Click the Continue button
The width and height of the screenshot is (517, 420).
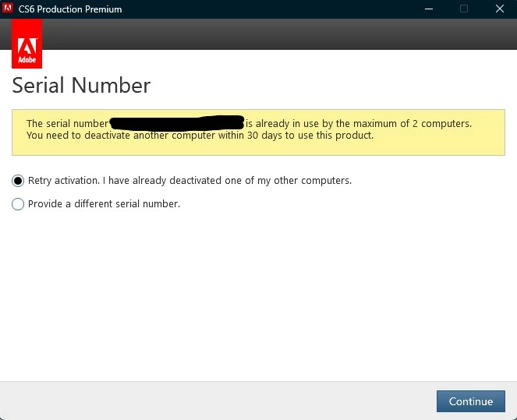pos(470,401)
